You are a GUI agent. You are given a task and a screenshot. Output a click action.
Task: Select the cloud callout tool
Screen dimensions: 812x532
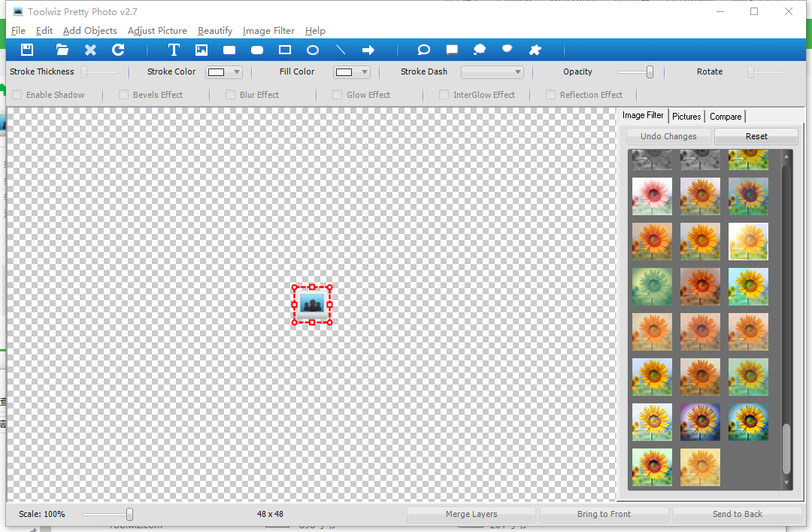click(479, 50)
